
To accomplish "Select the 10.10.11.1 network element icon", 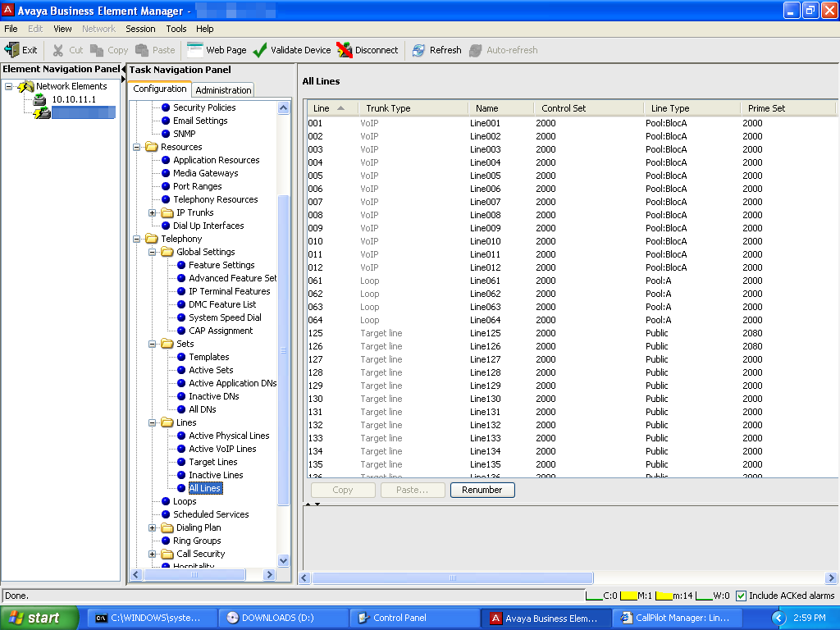I will pos(39,99).
